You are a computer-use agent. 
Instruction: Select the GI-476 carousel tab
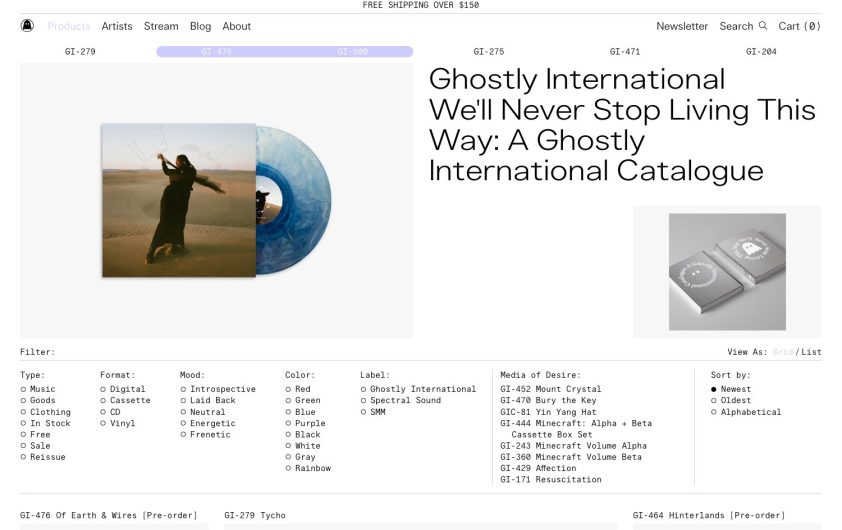point(216,52)
